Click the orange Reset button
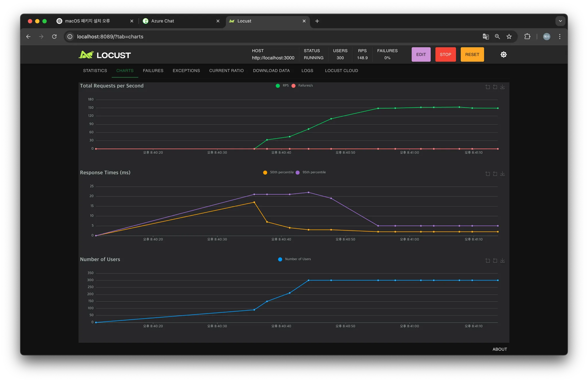The image size is (588, 382). (x=472, y=54)
